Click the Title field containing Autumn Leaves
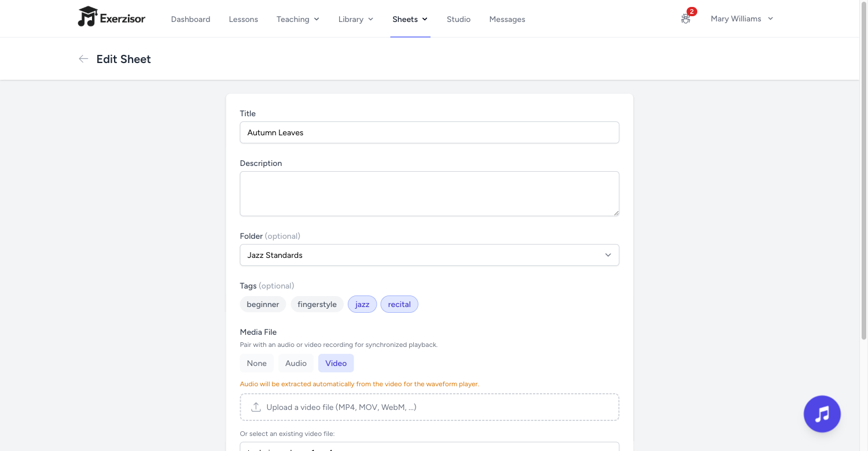 (x=429, y=132)
